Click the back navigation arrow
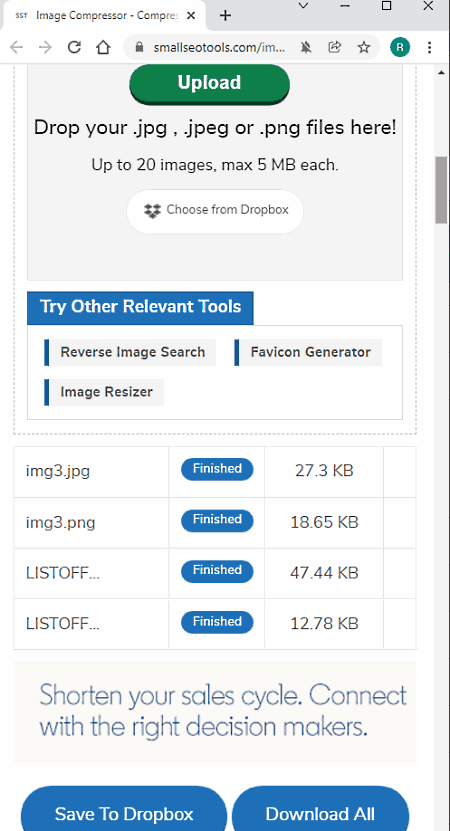The image size is (450, 831). (x=16, y=47)
